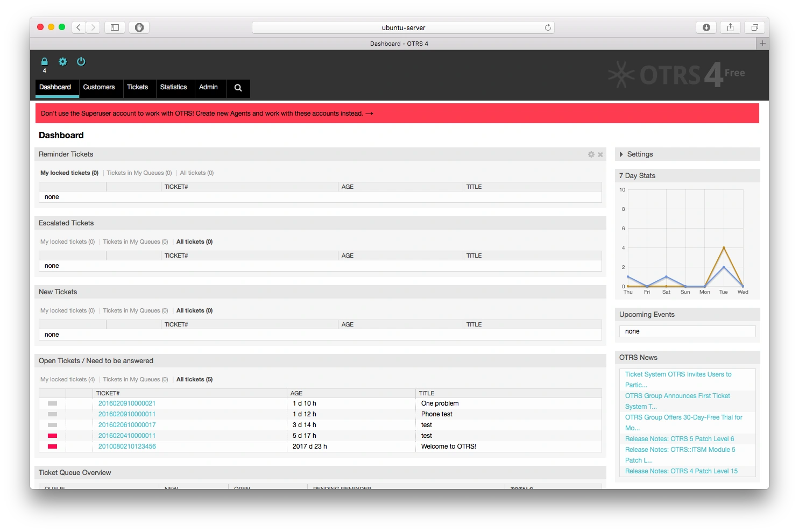Image resolution: width=799 pixels, height=532 pixels.
Task: Select My locked tickets in Escalated Tickets
Action: point(68,242)
